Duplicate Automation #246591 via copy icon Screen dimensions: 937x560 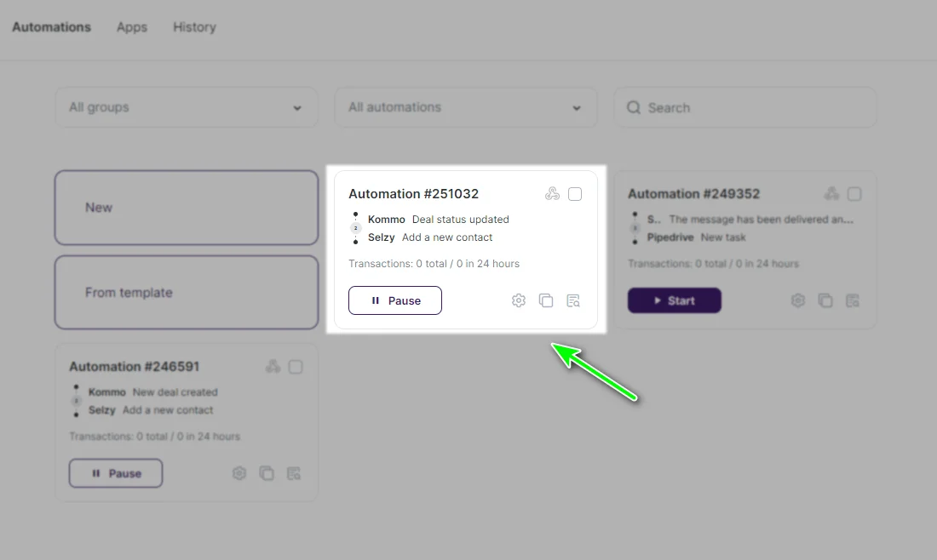(267, 473)
